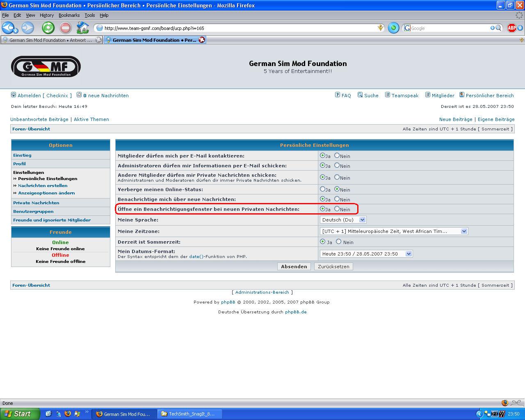Open the Meine Sprache dropdown
The height and width of the screenshot is (420, 525).
(x=362, y=220)
